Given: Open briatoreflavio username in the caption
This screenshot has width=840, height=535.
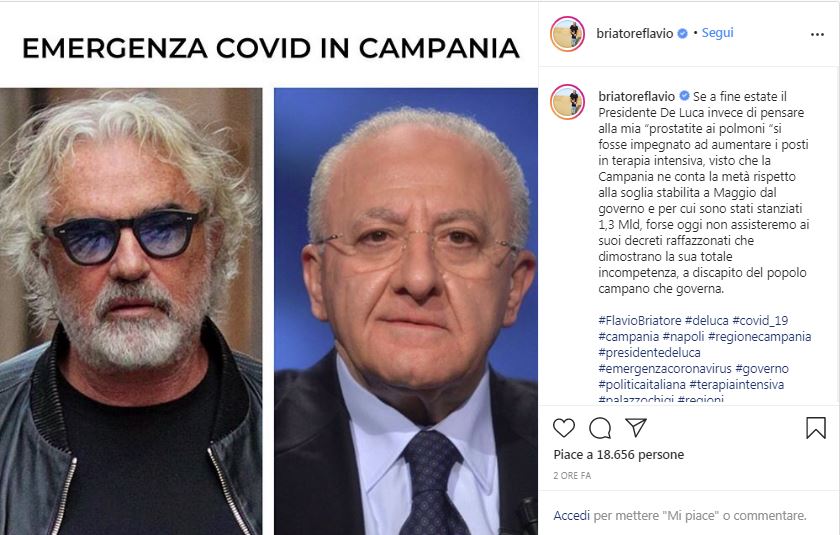Looking at the screenshot, I should pyautogui.click(x=636, y=96).
